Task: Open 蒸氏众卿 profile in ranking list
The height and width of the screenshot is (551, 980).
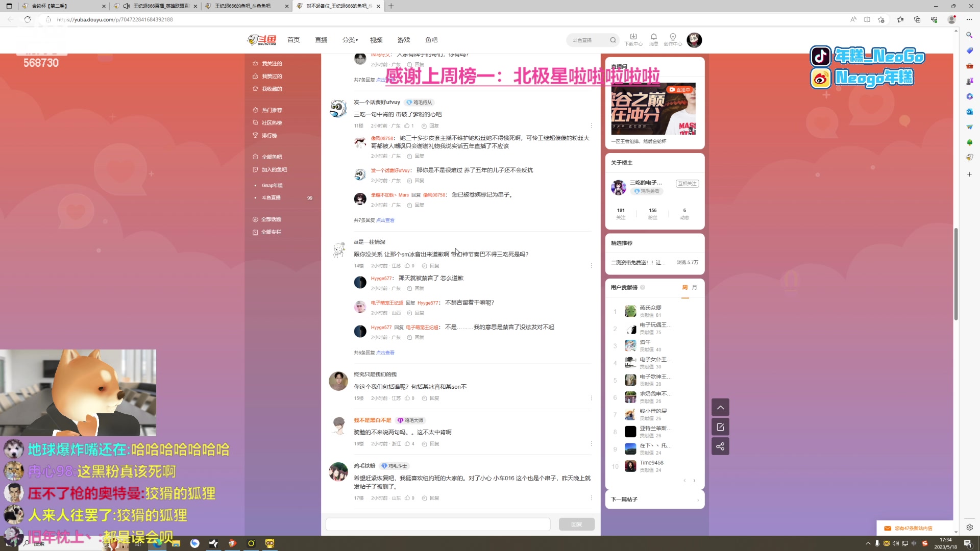Action: click(x=650, y=308)
